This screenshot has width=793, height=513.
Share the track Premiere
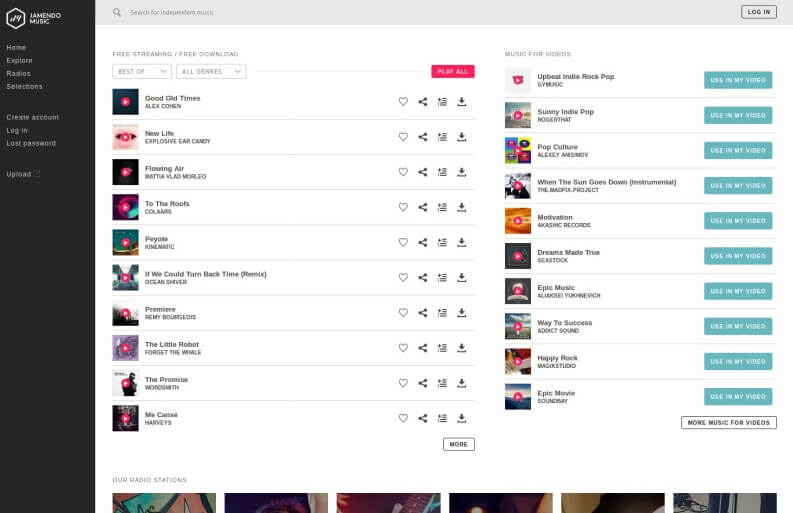point(423,313)
